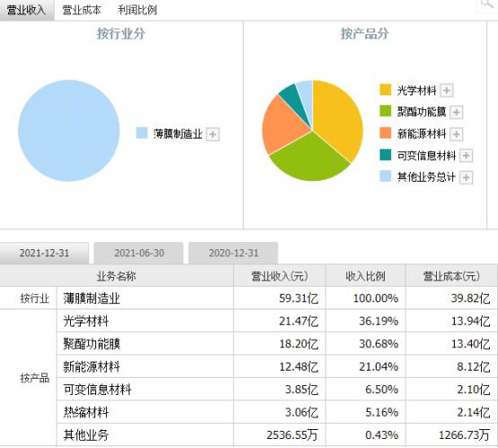
Task: Click the 59.31亿 revenue value
Action: click(298, 299)
